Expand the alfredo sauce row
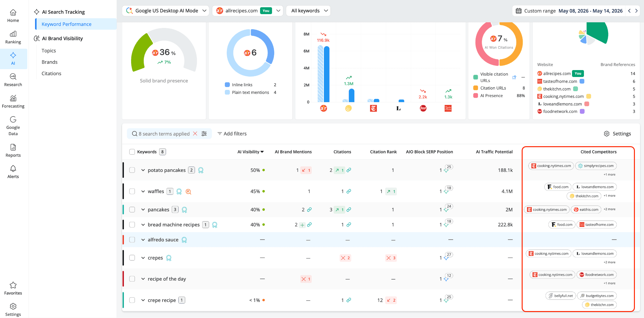Screen dimensions: 644x318 pos(143,240)
